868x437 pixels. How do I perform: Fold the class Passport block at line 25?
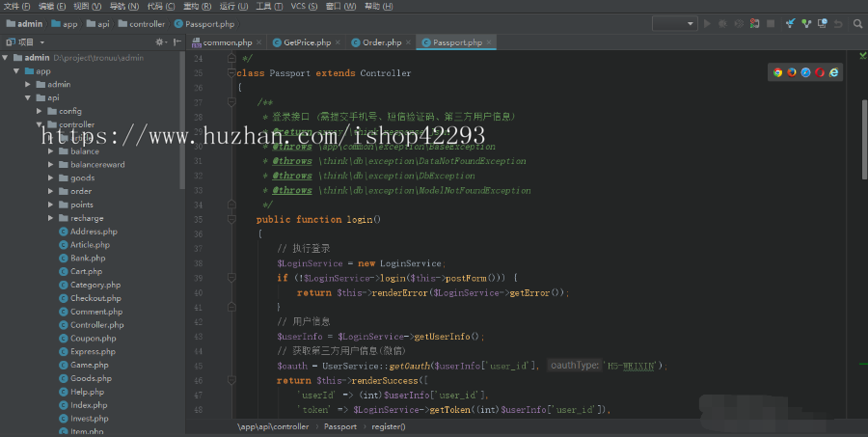click(x=231, y=72)
